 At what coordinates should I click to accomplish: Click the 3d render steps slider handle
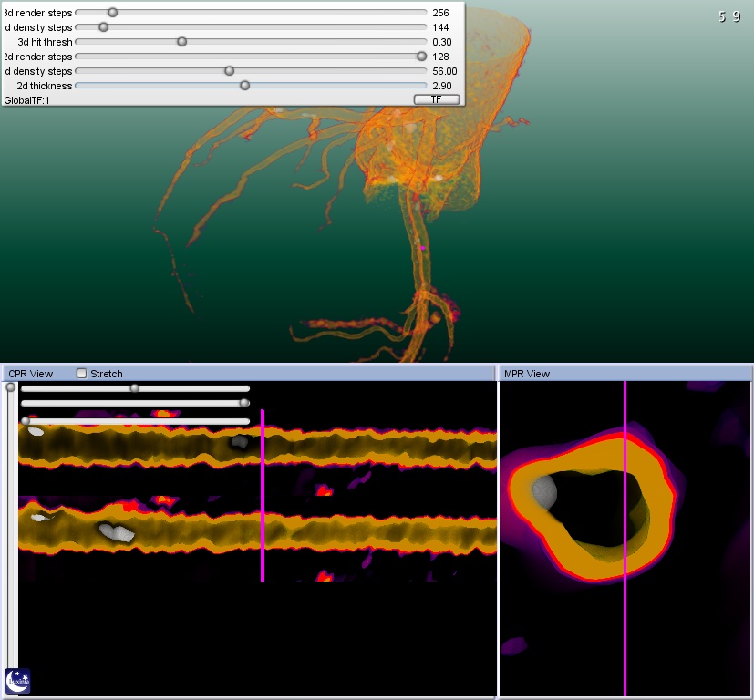pos(112,13)
